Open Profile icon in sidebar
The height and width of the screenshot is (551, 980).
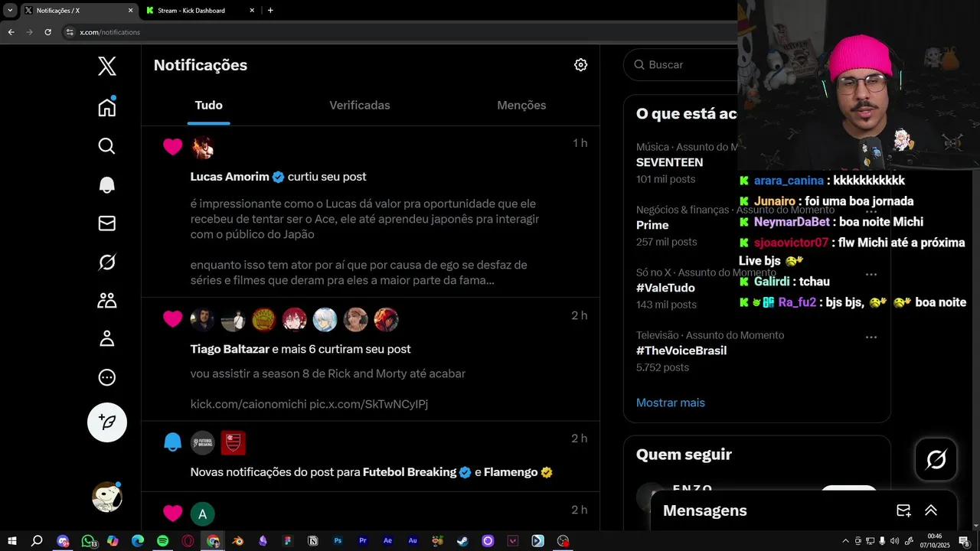[x=107, y=338]
